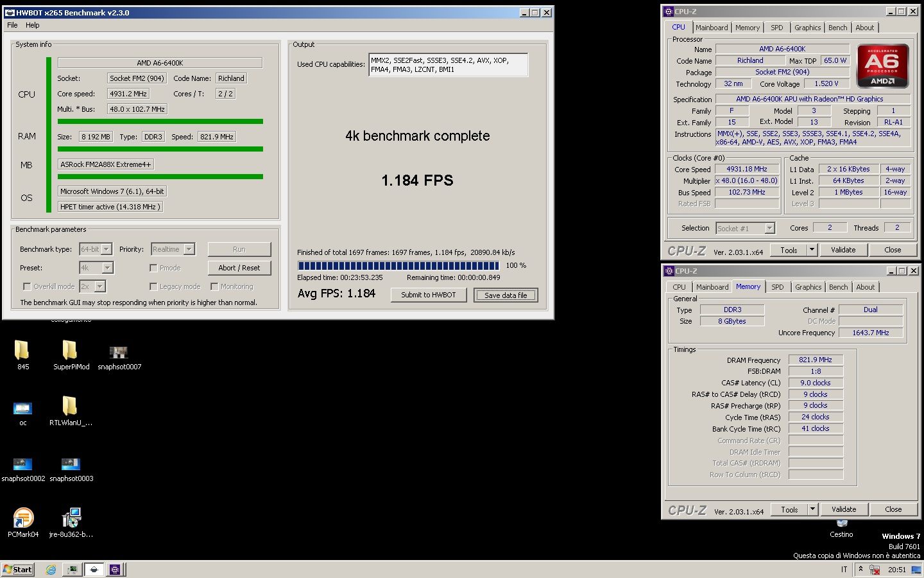Open Memory tab in CPU-Z processor window
Screen dimensions: 924x578
(748, 28)
